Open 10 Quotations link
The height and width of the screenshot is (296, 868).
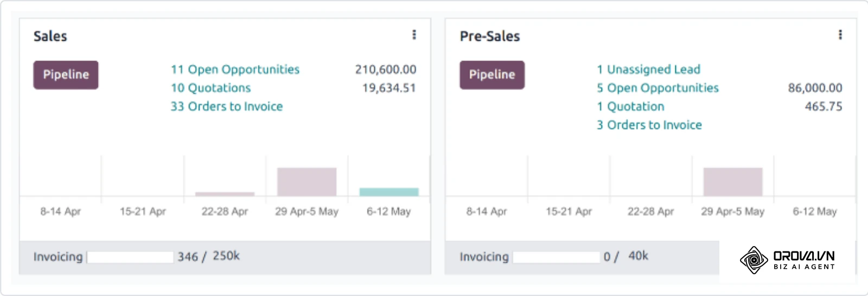211,88
